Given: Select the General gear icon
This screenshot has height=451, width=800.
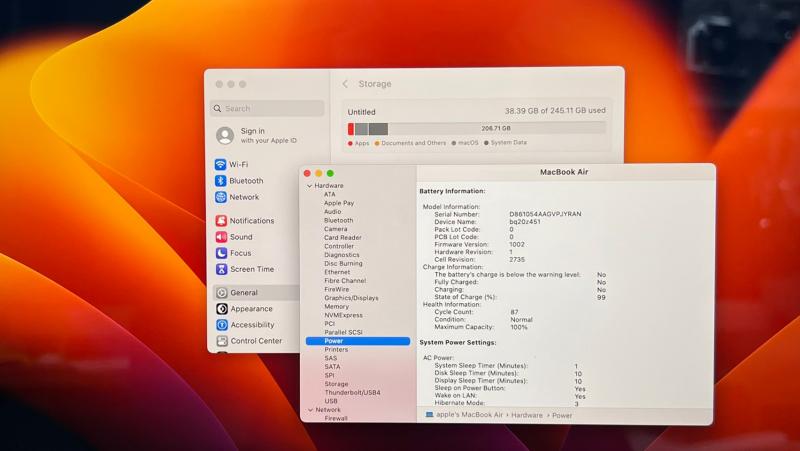Looking at the screenshot, I should pyautogui.click(x=221, y=293).
